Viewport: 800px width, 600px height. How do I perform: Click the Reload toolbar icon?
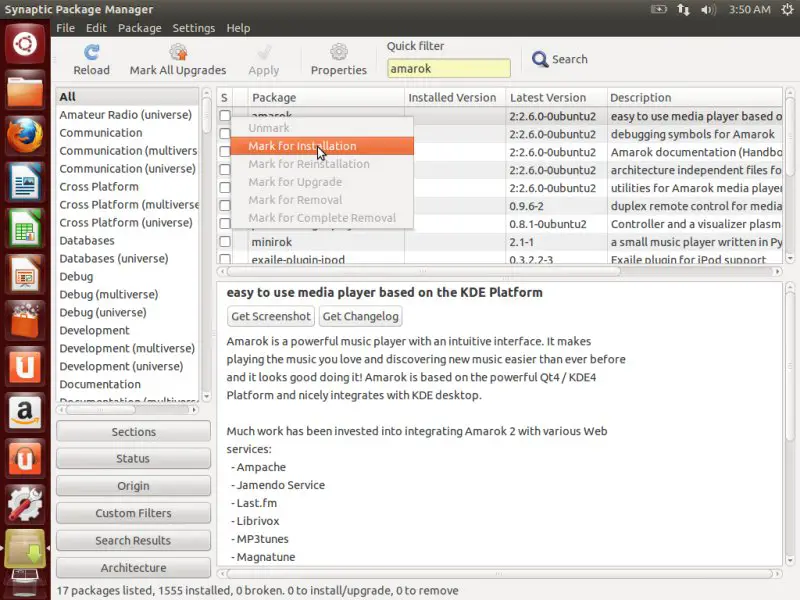point(91,52)
